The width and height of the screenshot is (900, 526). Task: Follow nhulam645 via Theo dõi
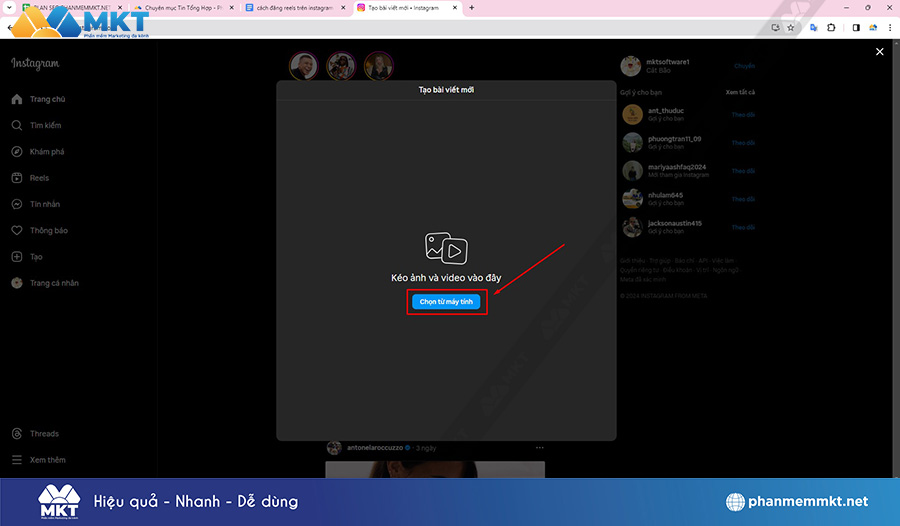[743, 199]
